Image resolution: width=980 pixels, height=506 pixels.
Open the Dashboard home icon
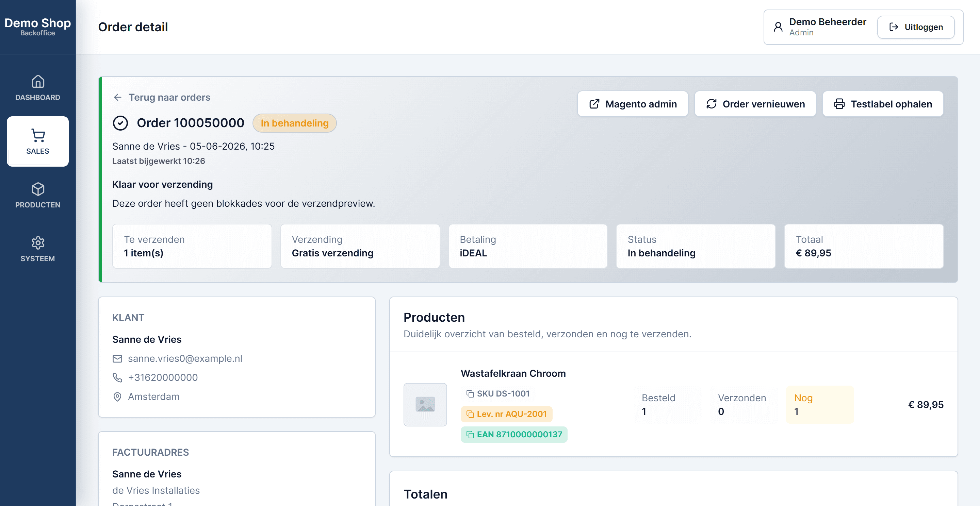pyautogui.click(x=38, y=81)
